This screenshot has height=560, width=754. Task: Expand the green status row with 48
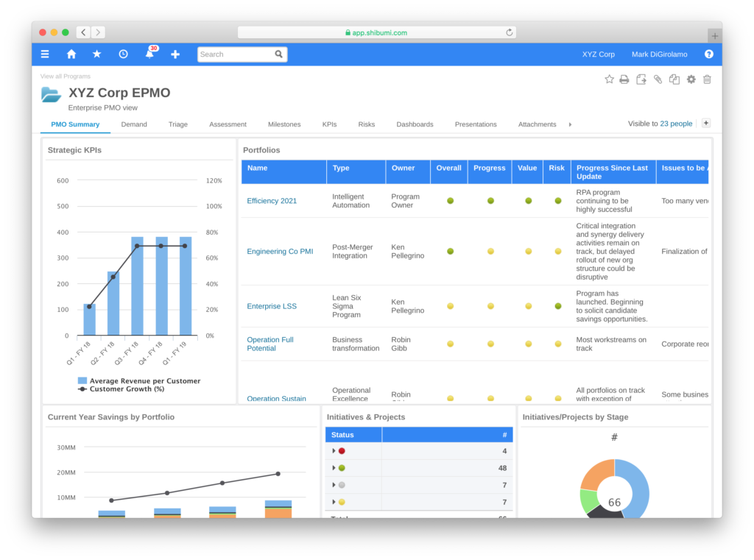tap(334, 468)
